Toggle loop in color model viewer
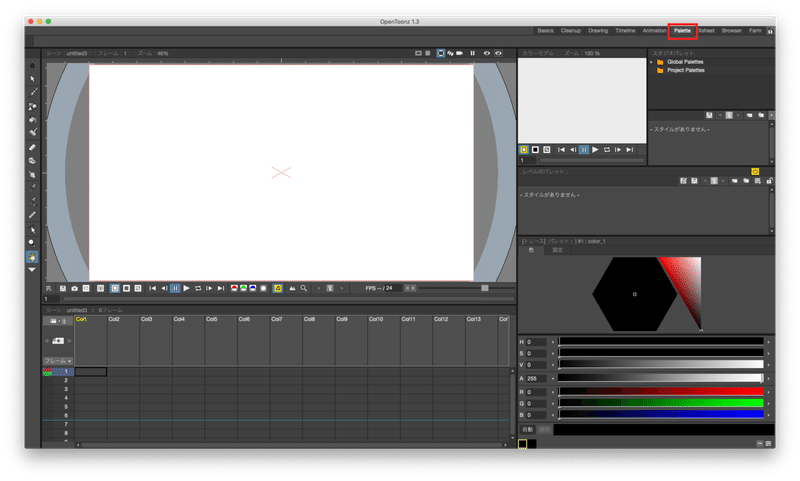The image size is (800, 481). [607, 149]
